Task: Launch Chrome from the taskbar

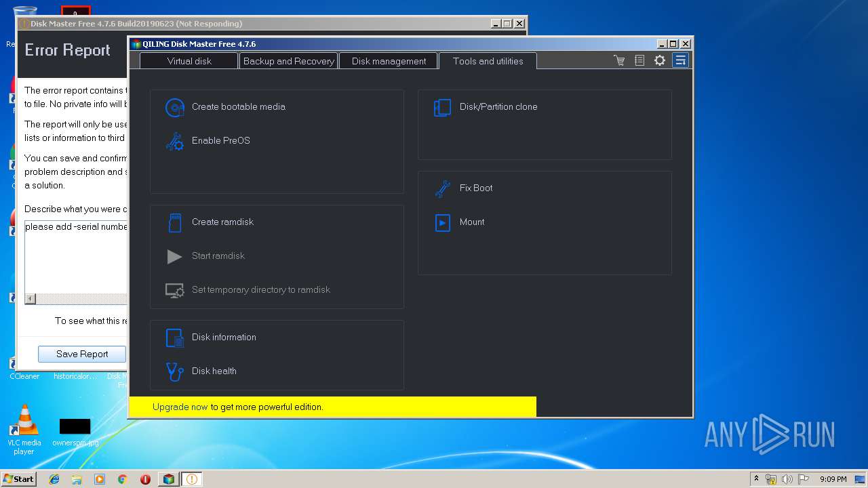Action: point(122,479)
